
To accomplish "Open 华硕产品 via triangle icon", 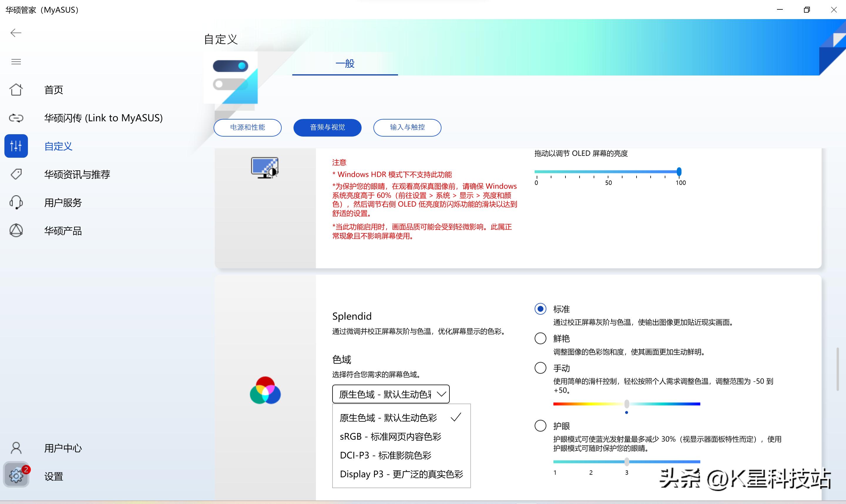I will 16,230.
